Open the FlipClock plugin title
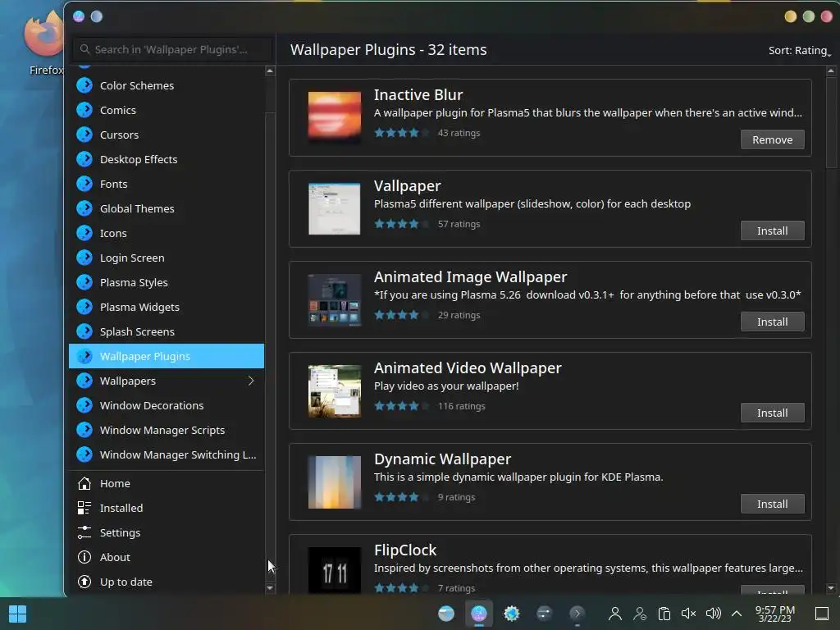This screenshot has height=630, width=840. click(405, 550)
